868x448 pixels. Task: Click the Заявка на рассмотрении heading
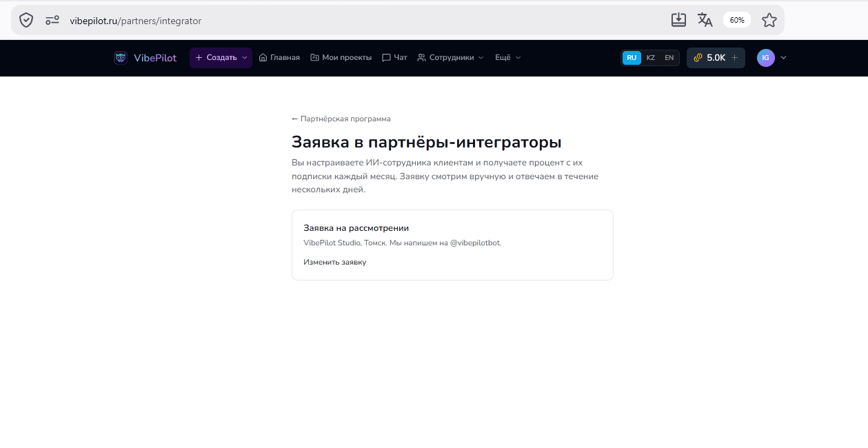356,228
